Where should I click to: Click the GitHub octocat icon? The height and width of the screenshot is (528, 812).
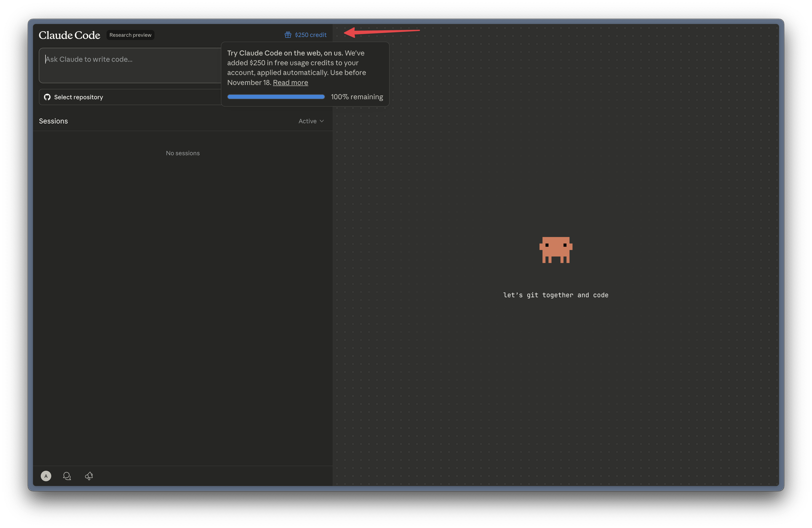pos(47,97)
